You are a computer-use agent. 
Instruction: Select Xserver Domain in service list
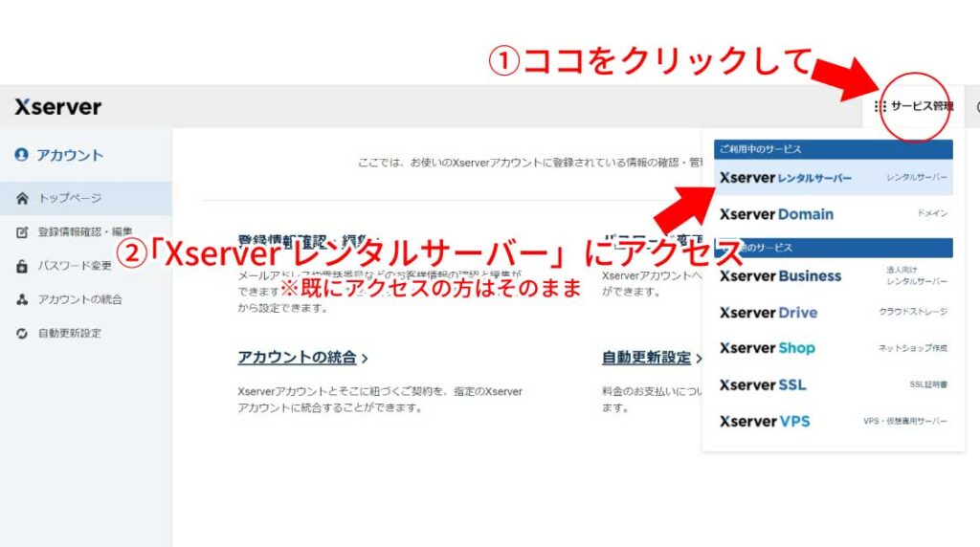click(x=834, y=214)
